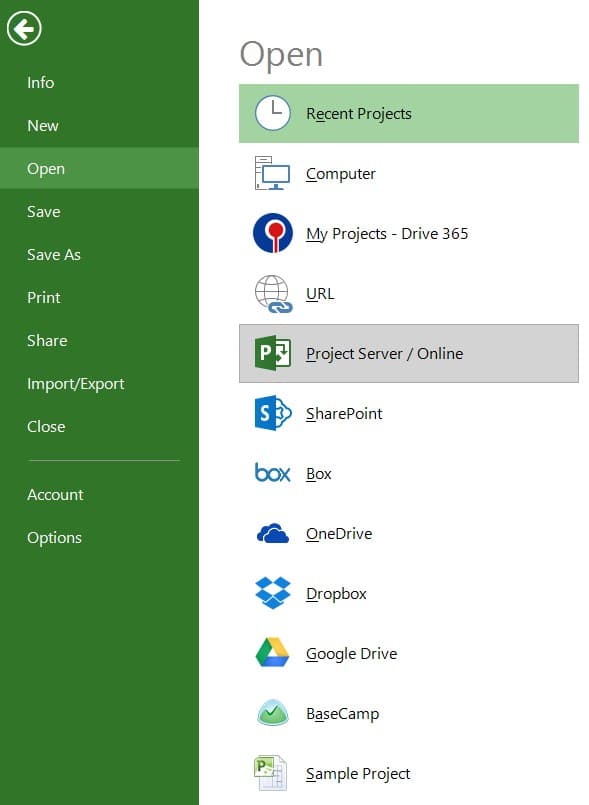This screenshot has height=805, width=589.
Task: Click the Google Drive triangle icon
Action: click(273, 653)
